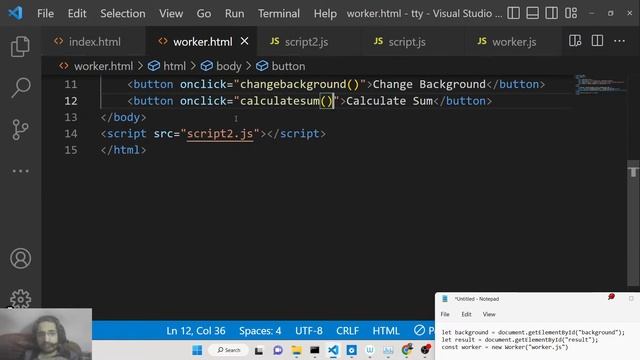Split the editor to the right

pos(597,41)
